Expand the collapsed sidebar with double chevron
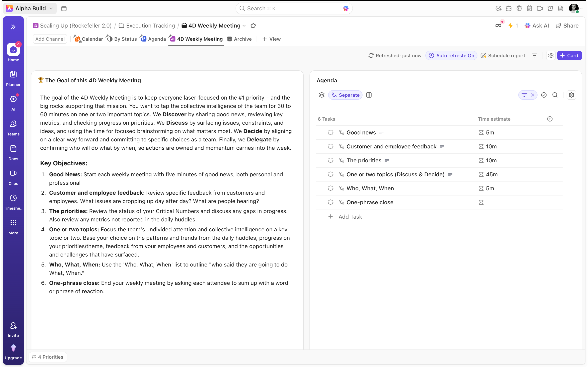This screenshot has width=588, height=367. pyautogui.click(x=13, y=27)
